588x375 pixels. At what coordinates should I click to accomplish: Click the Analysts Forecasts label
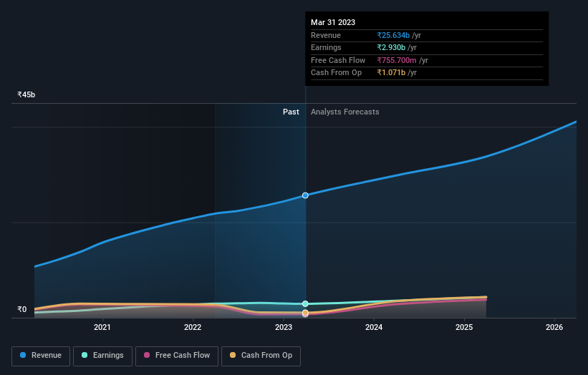coord(345,112)
